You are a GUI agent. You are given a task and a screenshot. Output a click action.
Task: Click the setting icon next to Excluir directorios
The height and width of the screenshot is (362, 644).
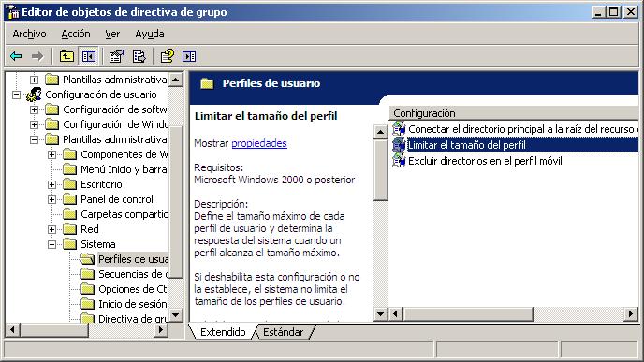point(399,161)
